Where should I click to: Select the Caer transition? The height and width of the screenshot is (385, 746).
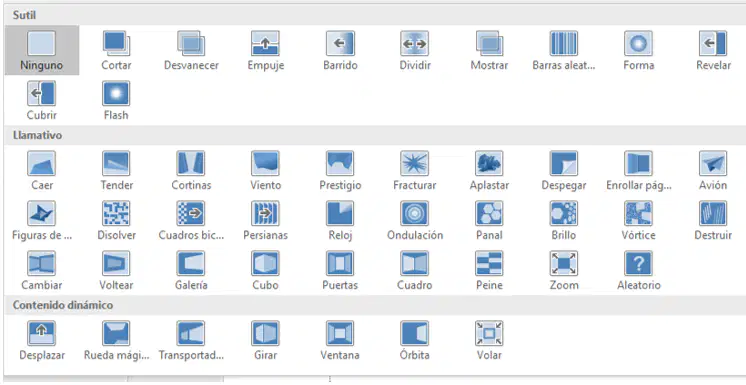tap(42, 170)
